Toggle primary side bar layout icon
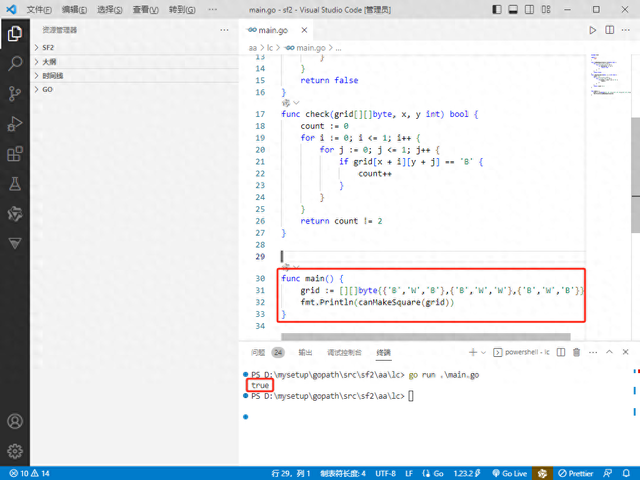The width and height of the screenshot is (640, 480). tap(497, 9)
